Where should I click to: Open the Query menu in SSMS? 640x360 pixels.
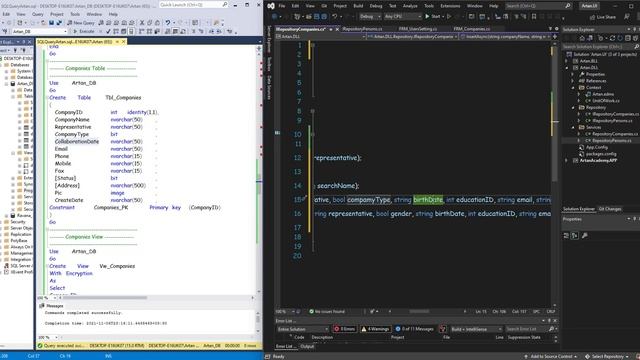(x=38, y=14)
